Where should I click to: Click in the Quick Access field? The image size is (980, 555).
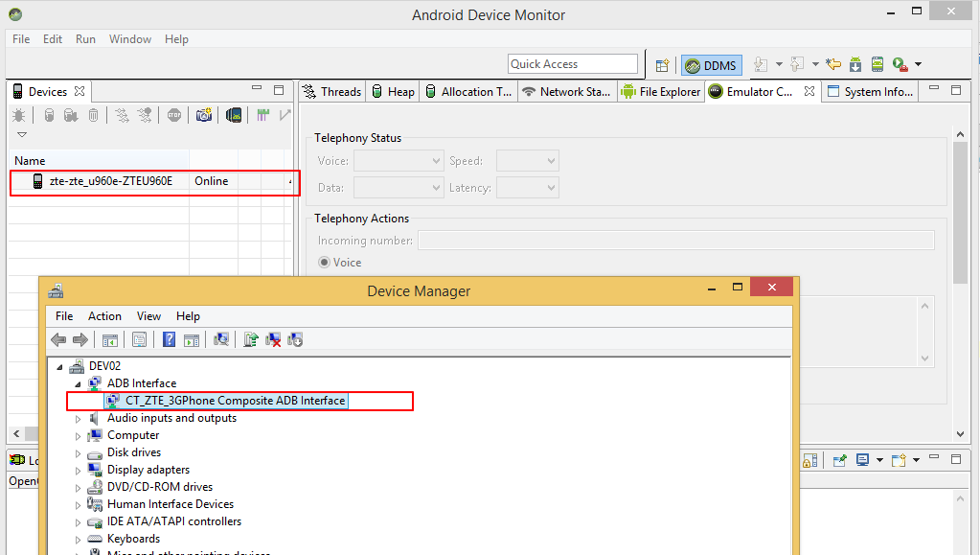pyautogui.click(x=573, y=64)
